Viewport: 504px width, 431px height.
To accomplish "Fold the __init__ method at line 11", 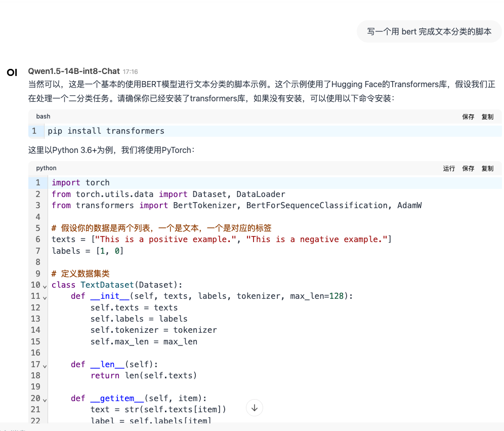I will point(45,297).
